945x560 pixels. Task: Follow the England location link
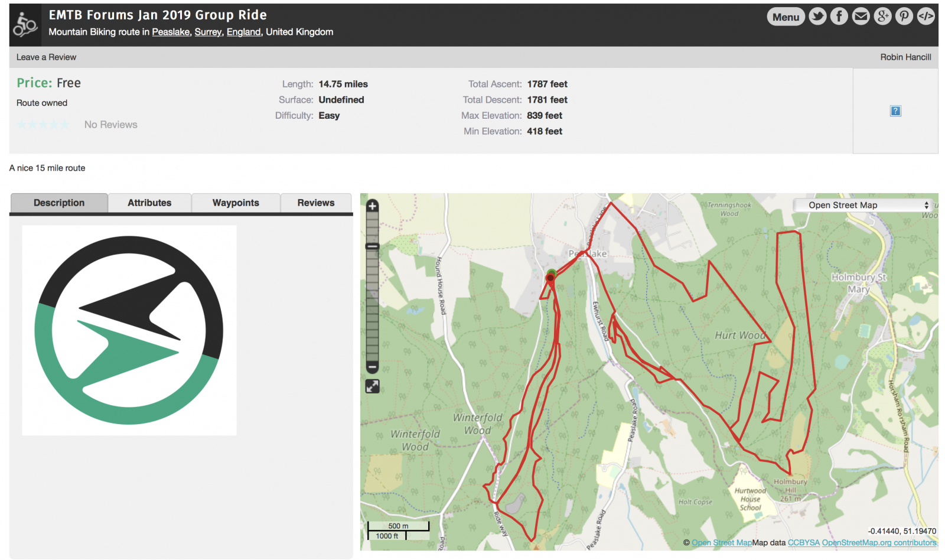[x=243, y=32]
